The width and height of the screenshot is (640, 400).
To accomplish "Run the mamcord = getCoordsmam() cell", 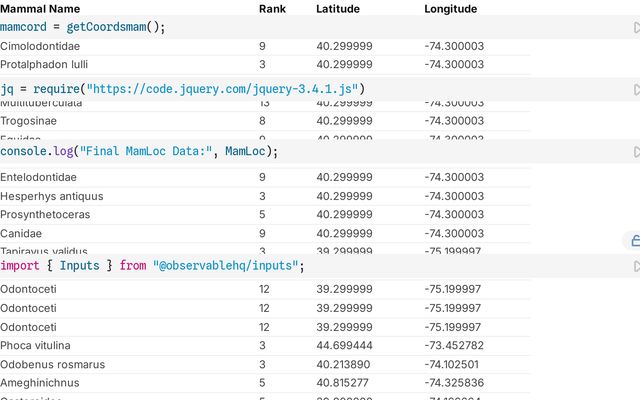I will (x=635, y=28).
